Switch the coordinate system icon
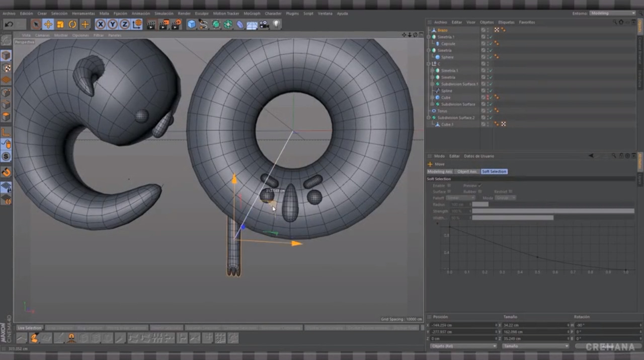This screenshot has height=360, width=644. pos(137,24)
